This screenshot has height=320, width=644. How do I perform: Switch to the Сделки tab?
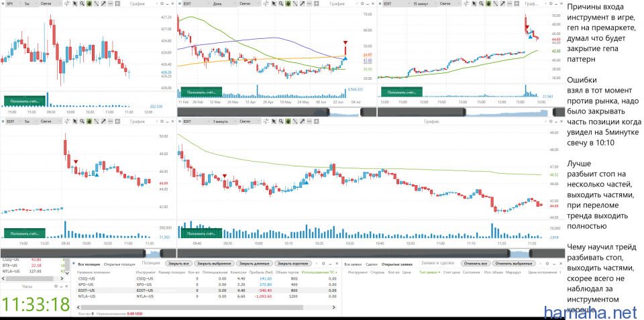[x=371, y=264]
